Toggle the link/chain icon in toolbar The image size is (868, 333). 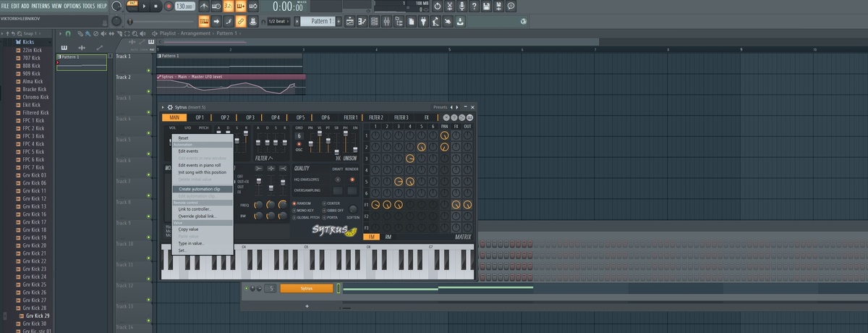(241, 22)
